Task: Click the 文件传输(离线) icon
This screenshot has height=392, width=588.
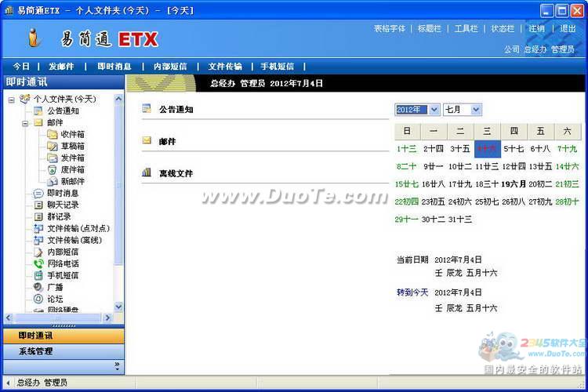Action: pyautogui.click(x=38, y=240)
